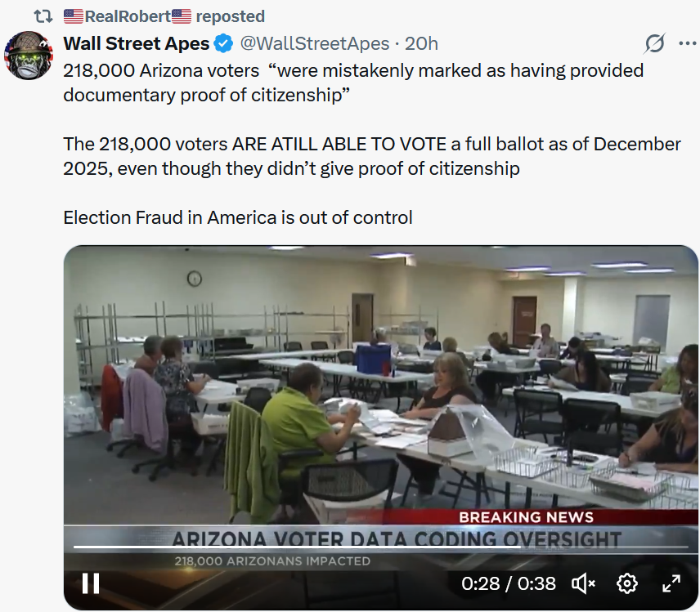The image size is (700, 612).
Task: Click the Arizona Voter Data Coding Oversight caption
Action: [397, 538]
